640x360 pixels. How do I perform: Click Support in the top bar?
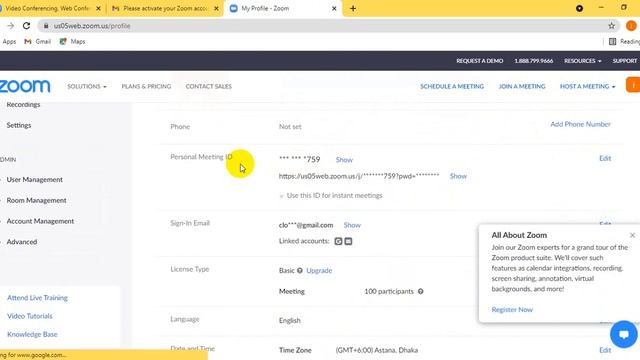[x=624, y=61]
